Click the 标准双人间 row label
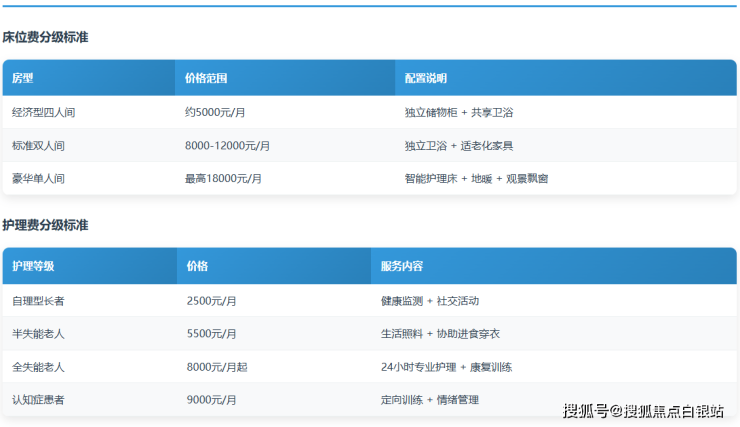Viewport: 740px width, 427px height. point(38,145)
